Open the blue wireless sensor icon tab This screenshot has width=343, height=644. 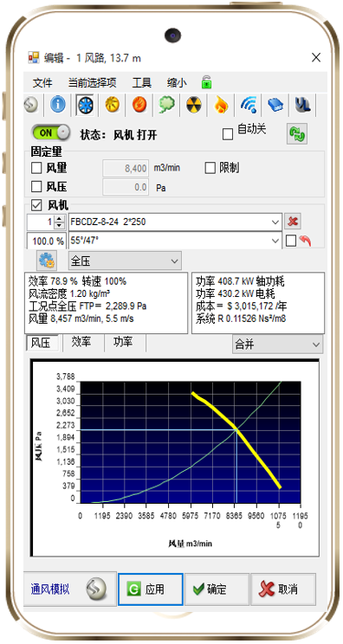(249, 105)
